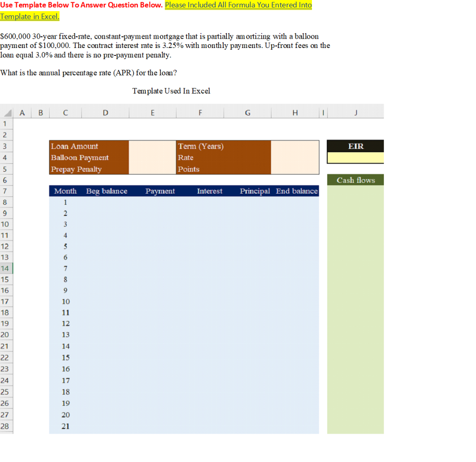The image size is (476, 462).
Task: Click the Loan Amount input cell E3
Action: [x=152, y=146]
